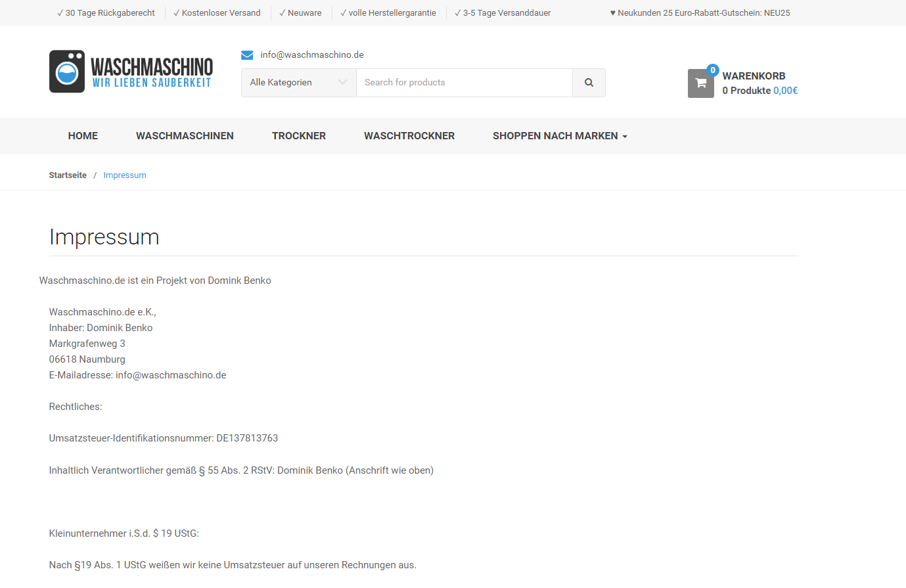
Task: Click the Nach §19 Abs. 1 UStG sentence
Action: coord(233,565)
